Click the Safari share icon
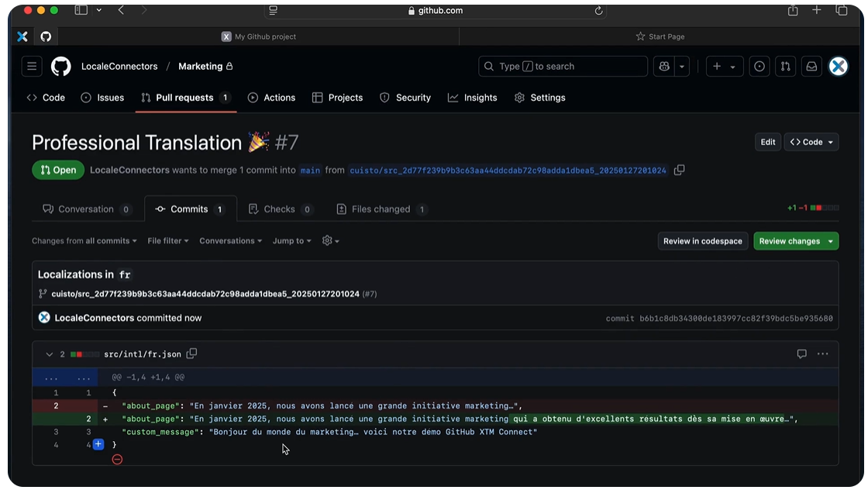 [x=793, y=10]
